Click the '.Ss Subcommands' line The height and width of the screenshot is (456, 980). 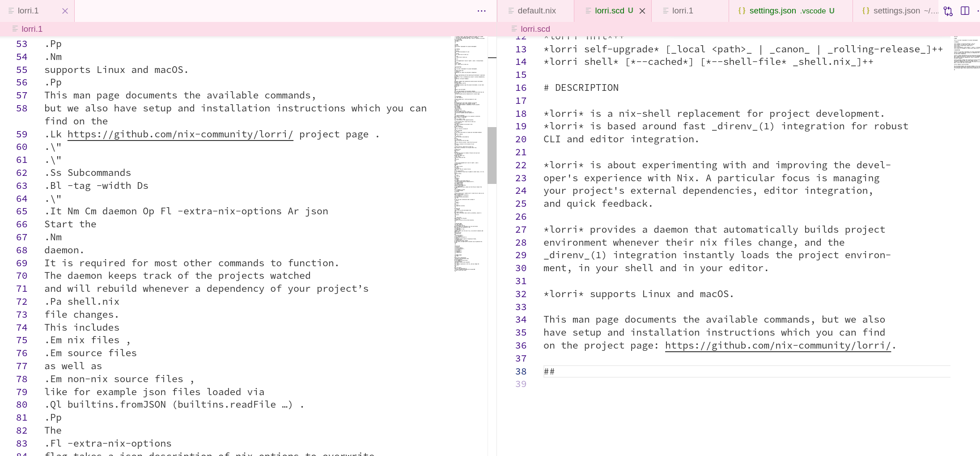[x=88, y=173]
